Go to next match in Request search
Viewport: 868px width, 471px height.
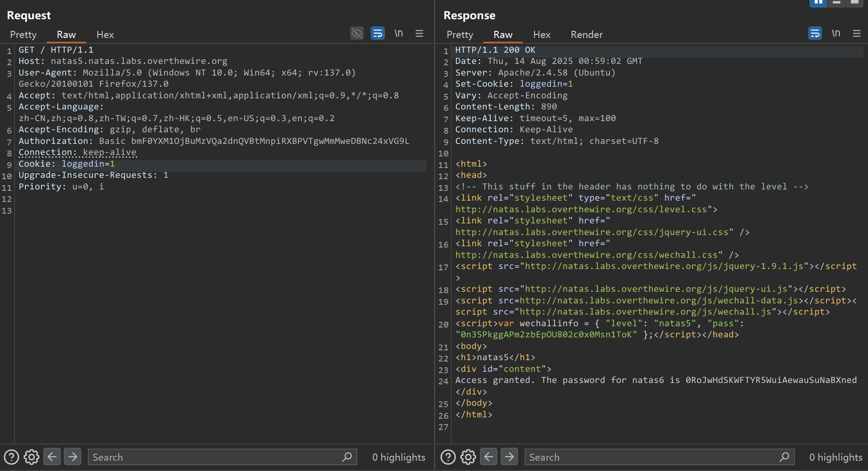click(72, 457)
